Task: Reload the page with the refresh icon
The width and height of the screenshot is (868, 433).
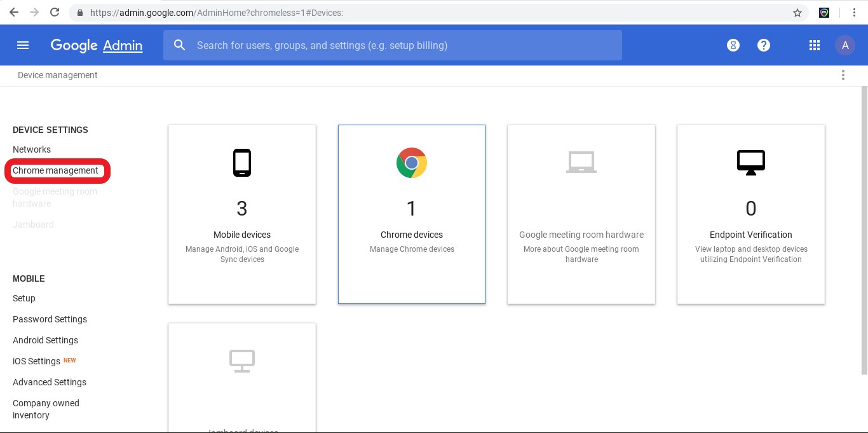Action: [55, 12]
